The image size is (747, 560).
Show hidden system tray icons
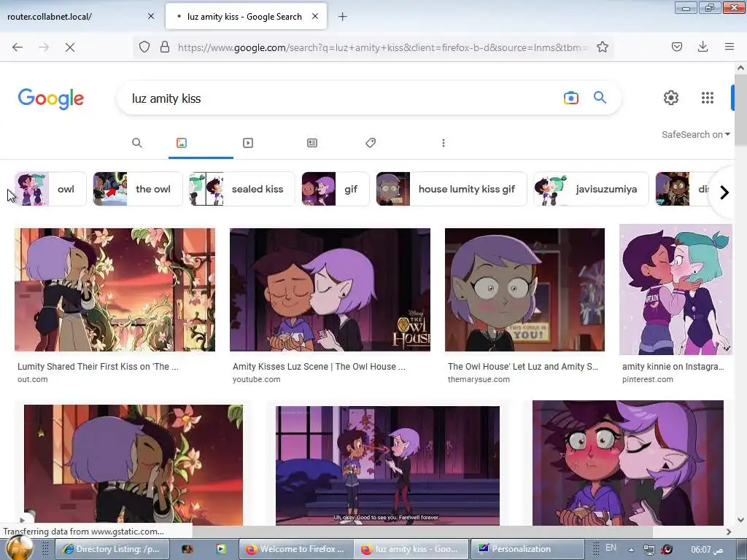[x=631, y=550]
